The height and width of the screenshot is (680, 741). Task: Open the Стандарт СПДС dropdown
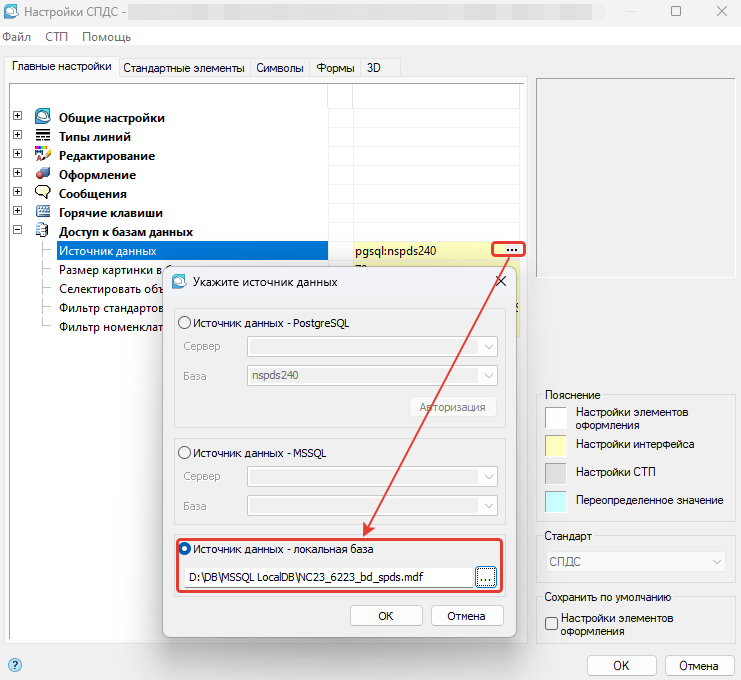click(x=635, y=562)
